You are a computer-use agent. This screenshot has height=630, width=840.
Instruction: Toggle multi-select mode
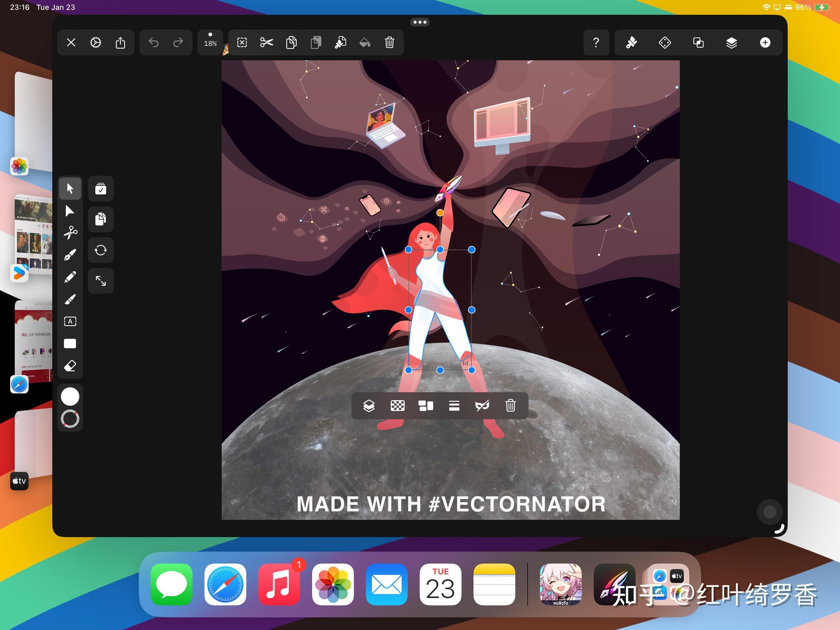pyautogui.click(x=101, y=189)
